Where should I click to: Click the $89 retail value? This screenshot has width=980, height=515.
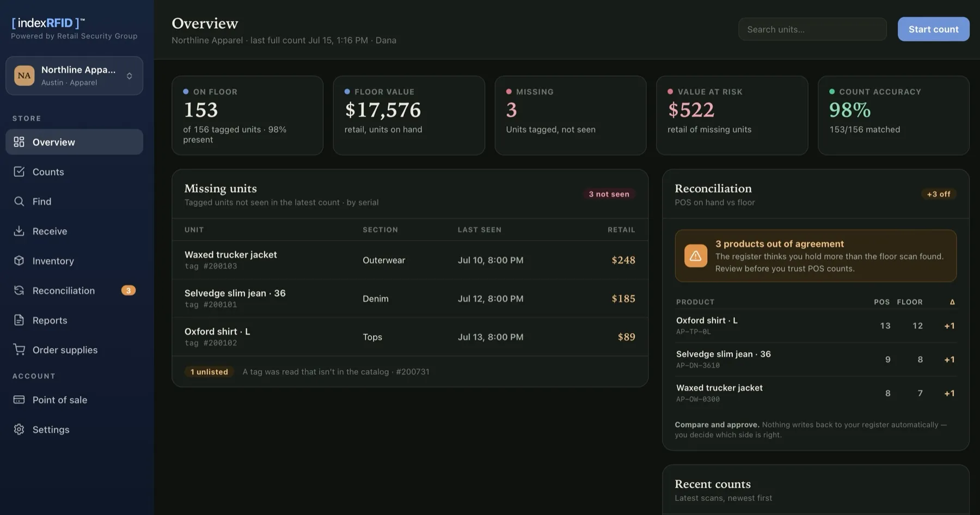pyautogui.click(x=627, y=337)
